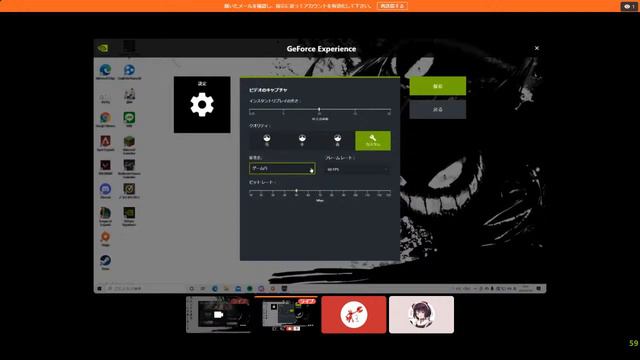Close the GeForce Experience overlay

pyautogui.click(x=537, y=48)
